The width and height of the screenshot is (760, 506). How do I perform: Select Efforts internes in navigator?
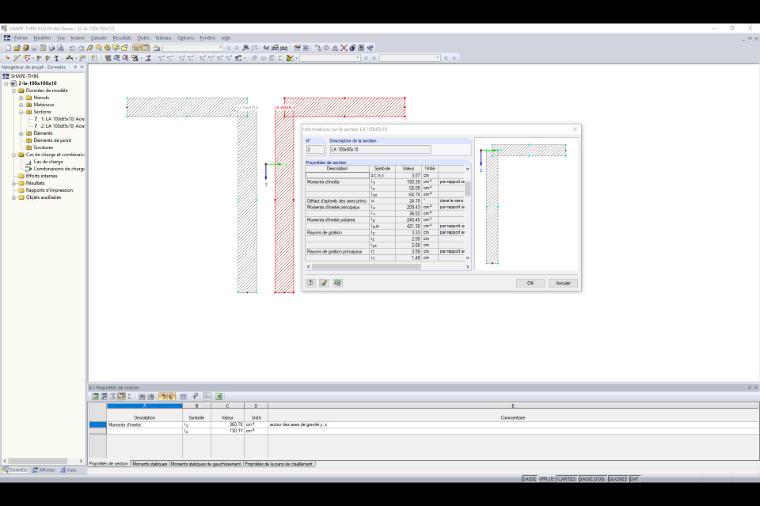coord(42,176)
